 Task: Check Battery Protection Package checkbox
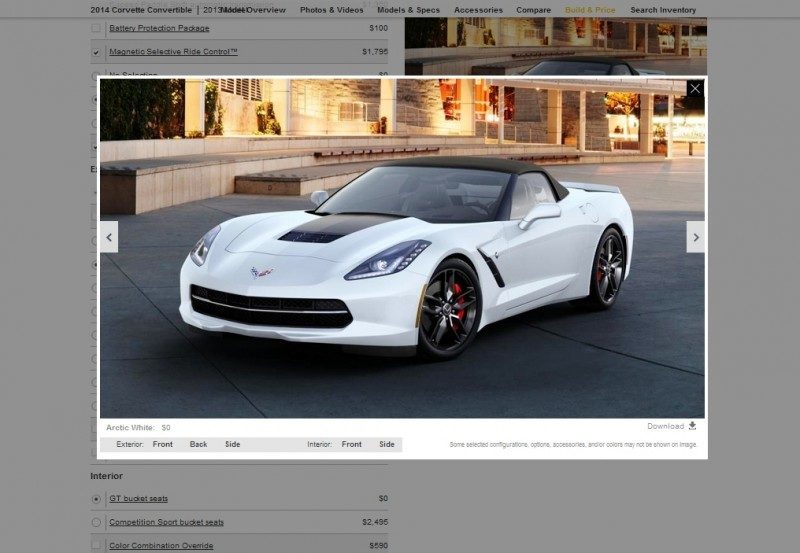[96, 28]
